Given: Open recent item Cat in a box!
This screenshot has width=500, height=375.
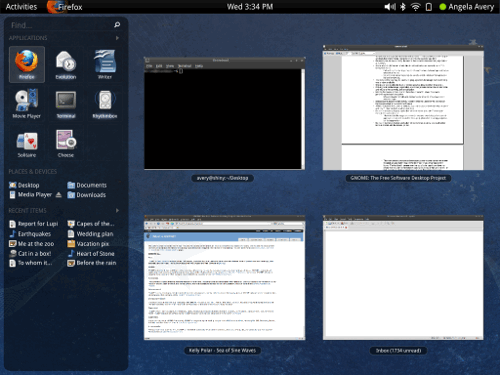Looking at the screenshot, I should (30, 254).
